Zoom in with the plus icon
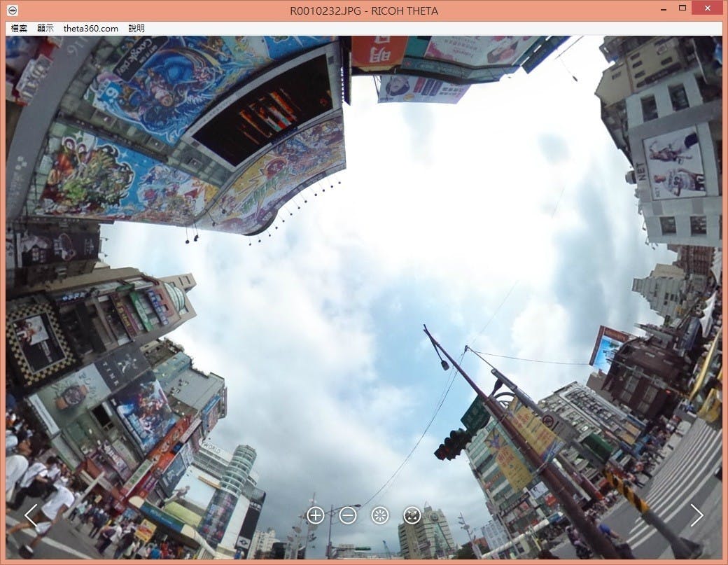 tap(316, 516)
